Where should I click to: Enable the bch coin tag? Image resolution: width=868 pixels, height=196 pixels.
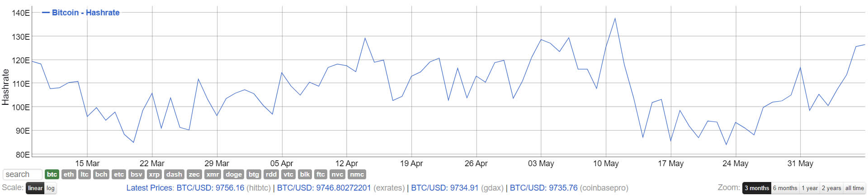101,174
